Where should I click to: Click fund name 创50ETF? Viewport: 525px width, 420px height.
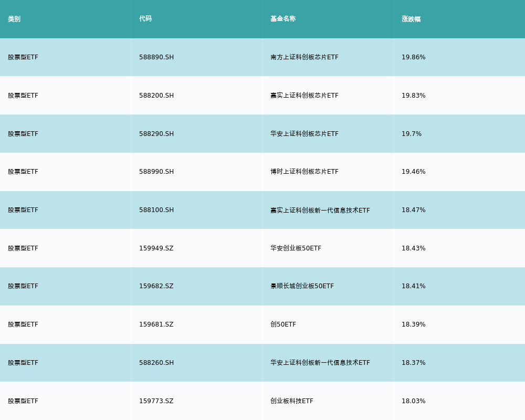tap(283, 324)
